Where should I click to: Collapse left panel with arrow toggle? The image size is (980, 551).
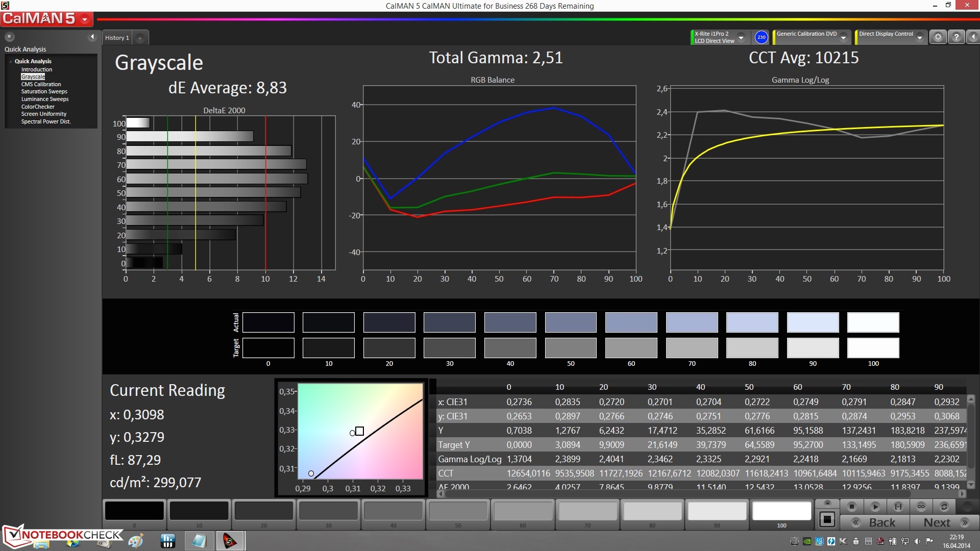[x=92, y=37]
